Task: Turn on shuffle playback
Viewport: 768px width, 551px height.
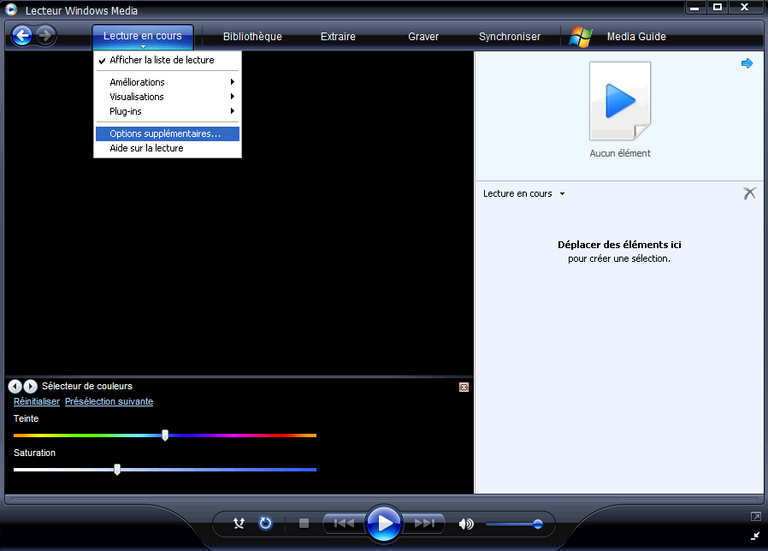Action: pyautogui.click(x=239, y=524)
